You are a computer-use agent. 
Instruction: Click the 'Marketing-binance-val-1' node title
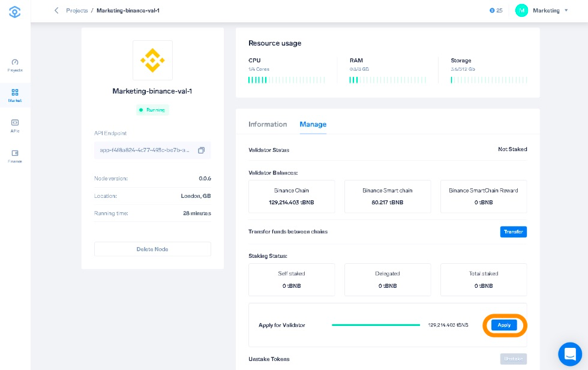click(x=152, y=91)
